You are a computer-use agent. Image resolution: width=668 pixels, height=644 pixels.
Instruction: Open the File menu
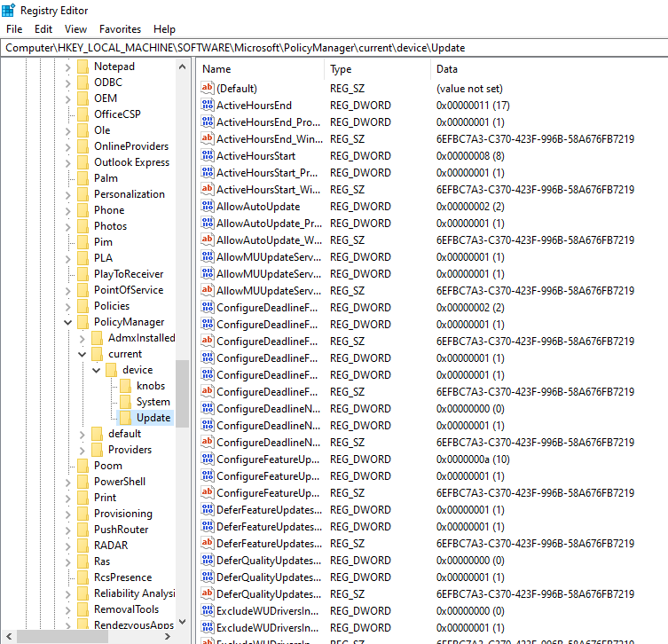[14, 29]
